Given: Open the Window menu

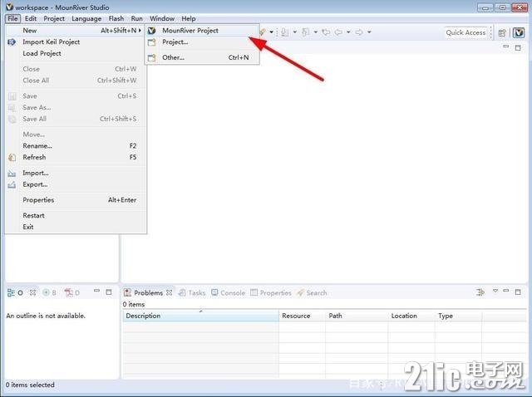Looking at the screenshot, I should (162, 18).
